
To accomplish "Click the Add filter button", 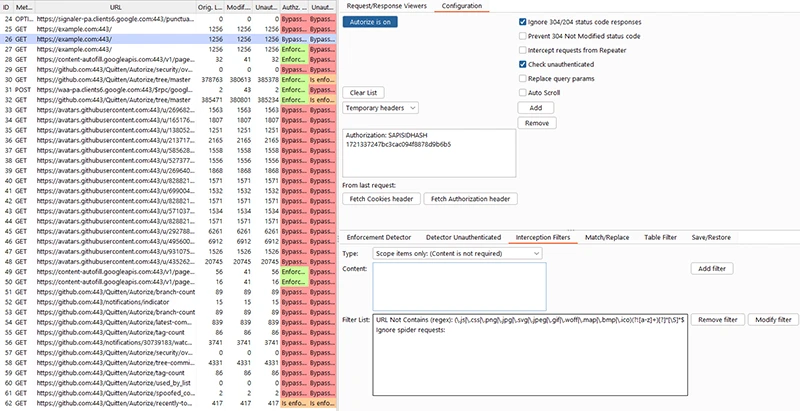I will pos(712,269).
